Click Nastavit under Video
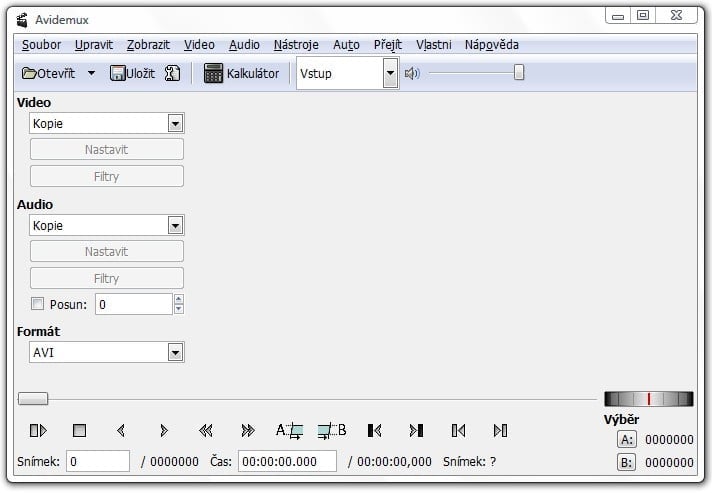This screenshot has width=712, height=493. click(x=107, y=149)
